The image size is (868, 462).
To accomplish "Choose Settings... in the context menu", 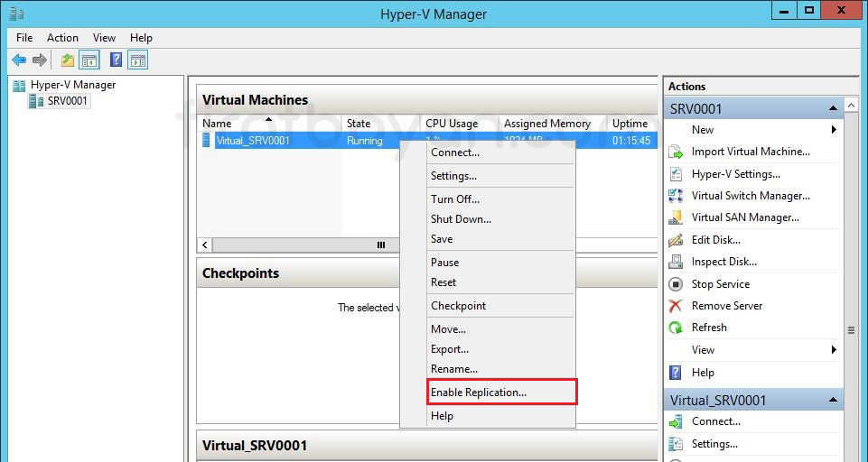I will [488, 176].
